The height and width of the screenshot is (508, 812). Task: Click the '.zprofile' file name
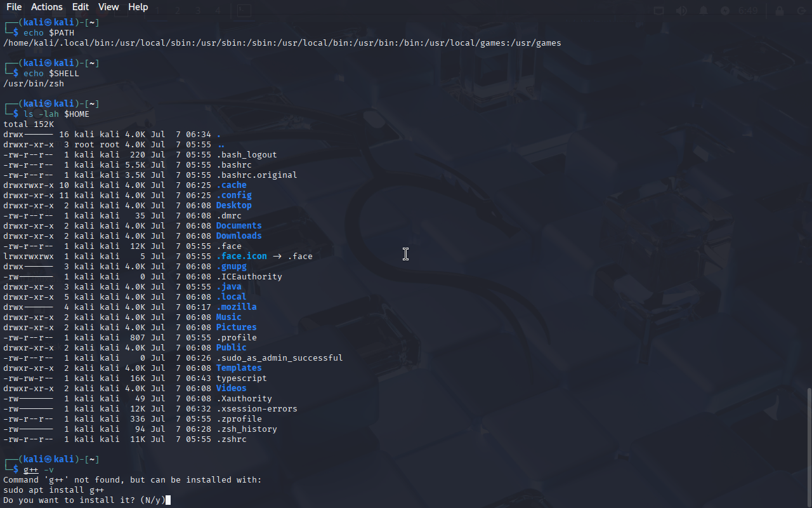239,419
